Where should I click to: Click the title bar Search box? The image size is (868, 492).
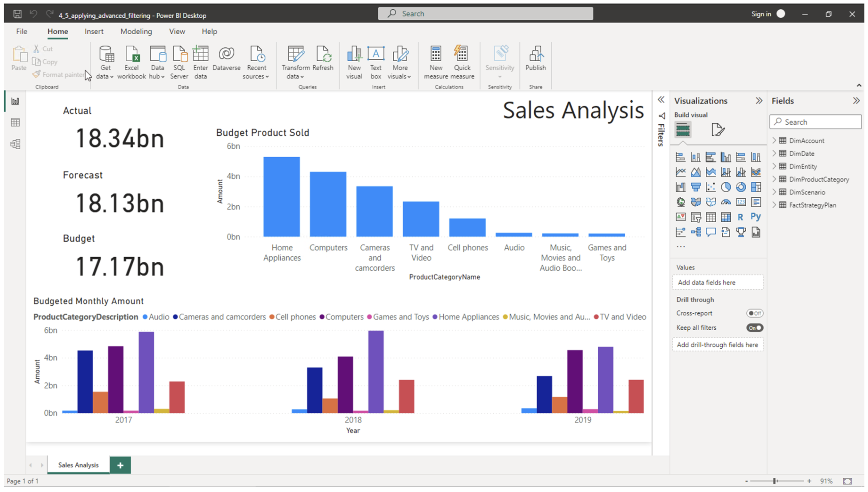[485, 14]
